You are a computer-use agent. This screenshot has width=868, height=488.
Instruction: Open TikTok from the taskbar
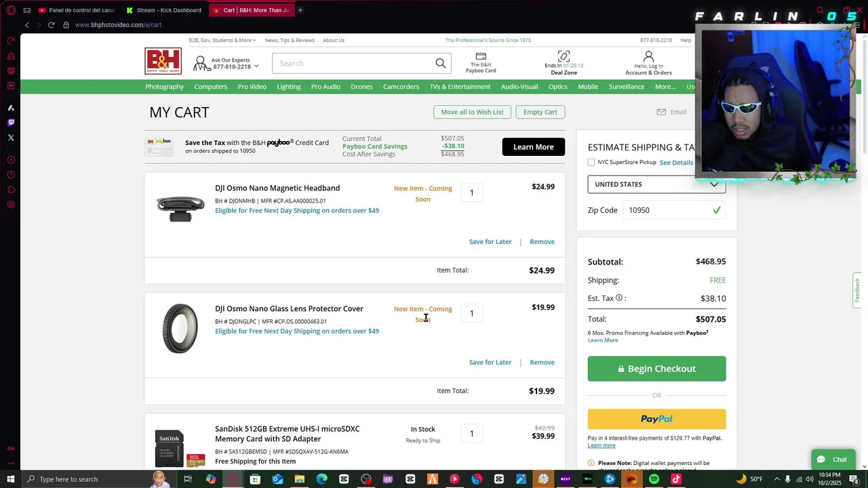point(676,479)
